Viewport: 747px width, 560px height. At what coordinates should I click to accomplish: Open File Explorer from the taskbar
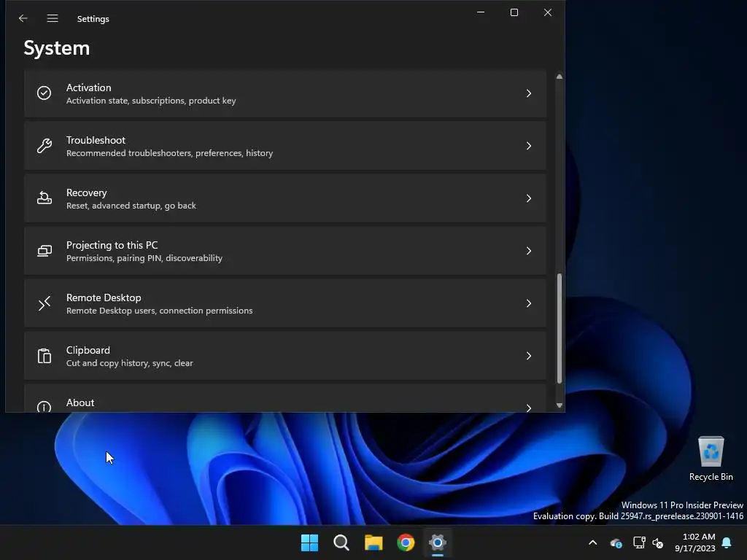(373, 542)
